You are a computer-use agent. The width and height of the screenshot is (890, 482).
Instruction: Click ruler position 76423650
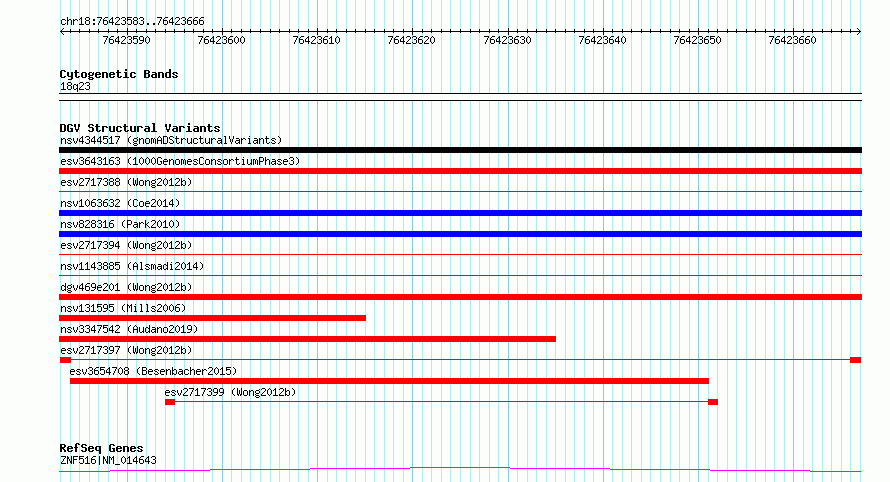click(x=697, y=40)
